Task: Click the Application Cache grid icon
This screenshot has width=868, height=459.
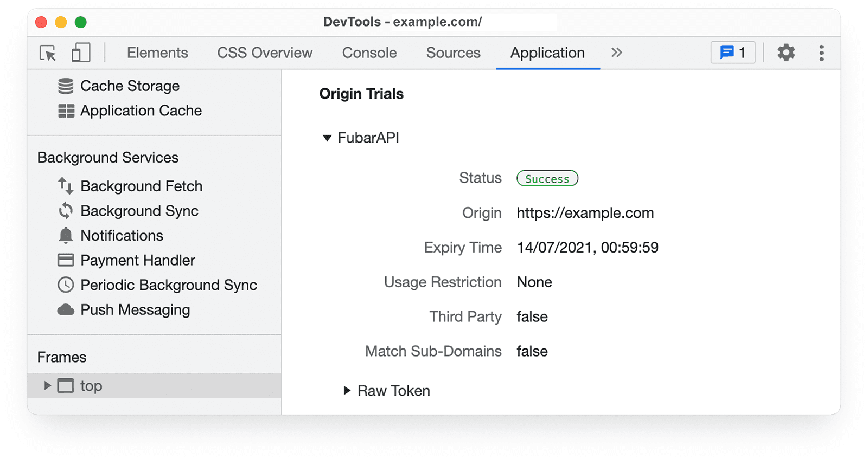Action: [66, 111]
